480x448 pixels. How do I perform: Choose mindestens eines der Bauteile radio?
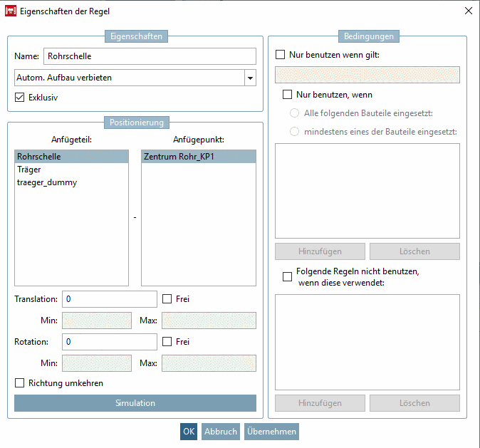(x=295, y=131)
